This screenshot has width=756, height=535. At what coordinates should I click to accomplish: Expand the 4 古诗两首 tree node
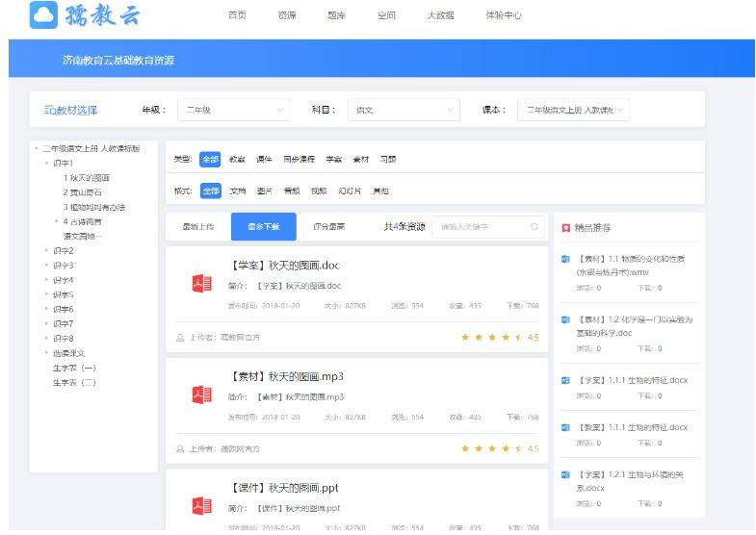(57, 221)
